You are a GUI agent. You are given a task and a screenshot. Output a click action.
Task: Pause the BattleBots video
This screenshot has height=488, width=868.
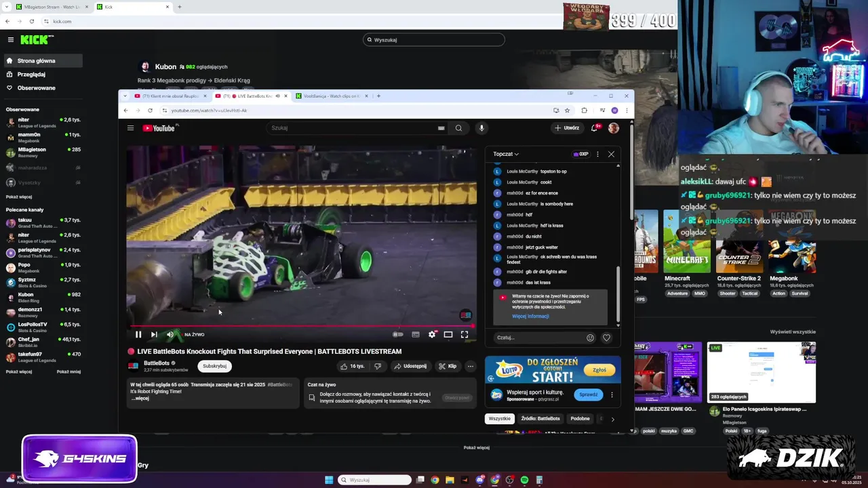[x=138, y=334]
